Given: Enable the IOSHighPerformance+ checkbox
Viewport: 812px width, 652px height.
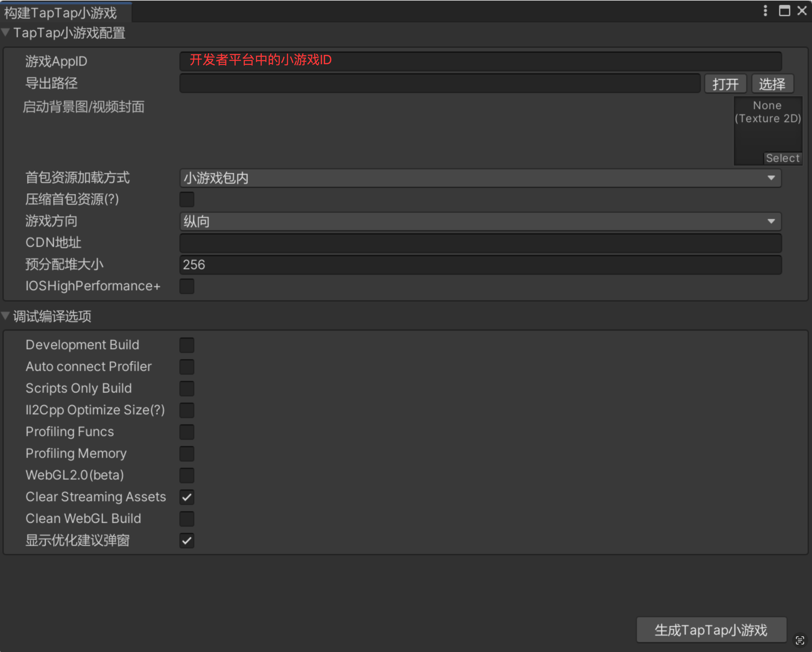Looking at the screenshot, I should point(187,286).
